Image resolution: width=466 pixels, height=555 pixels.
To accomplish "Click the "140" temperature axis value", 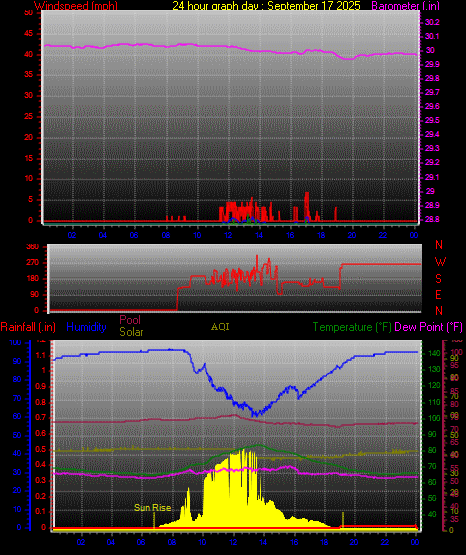I will [435, 353].
